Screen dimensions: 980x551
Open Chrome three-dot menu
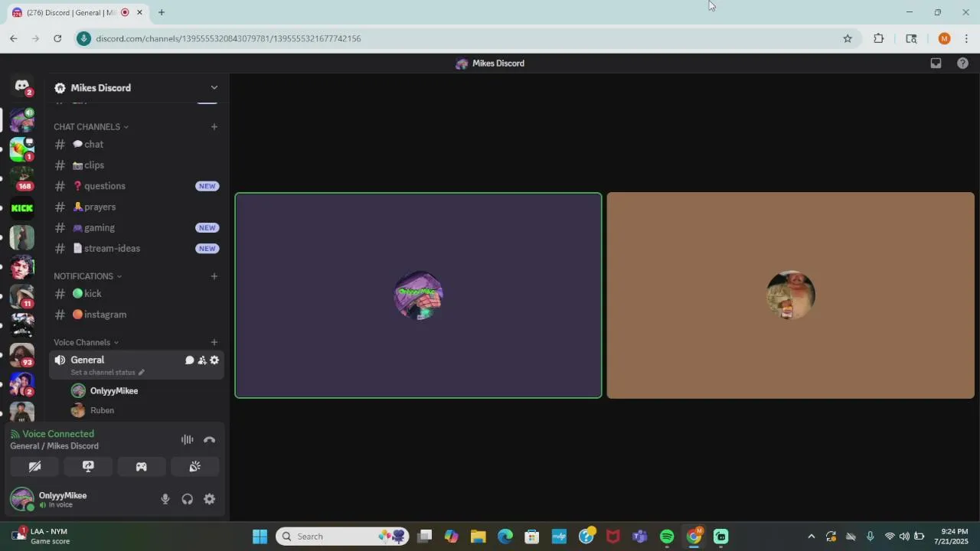click(966, 38)
